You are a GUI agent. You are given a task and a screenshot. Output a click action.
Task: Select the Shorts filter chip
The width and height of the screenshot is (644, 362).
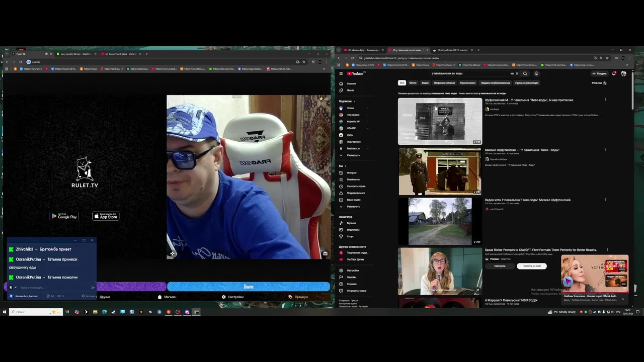[x=413, y=83]
